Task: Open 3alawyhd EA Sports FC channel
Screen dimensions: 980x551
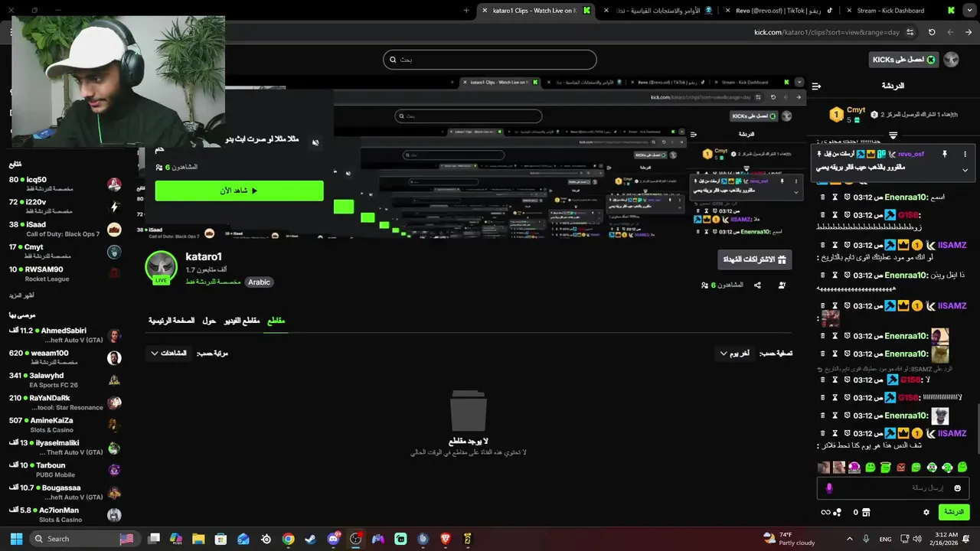Action: (65, 380)
